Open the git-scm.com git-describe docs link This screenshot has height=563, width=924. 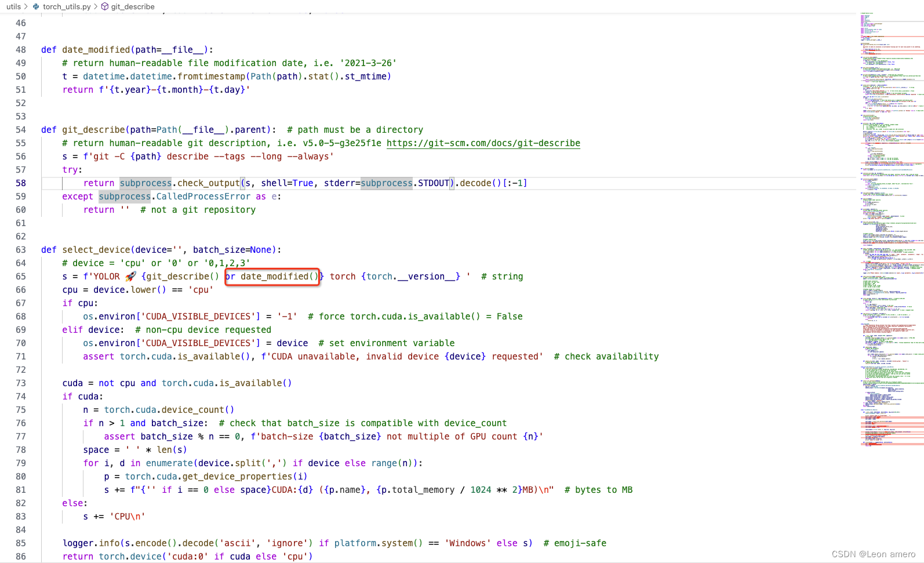(483, 143)
